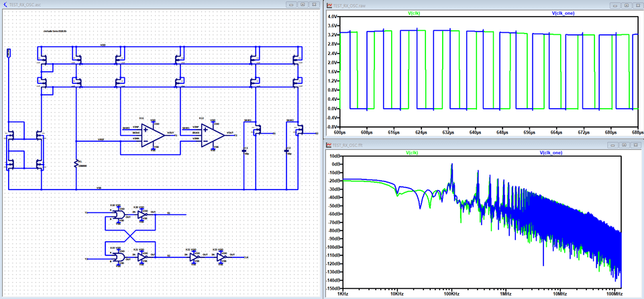Select the MOSFET connected to SAW2 net
Screen dimensions: 644x299
[300, 130]
